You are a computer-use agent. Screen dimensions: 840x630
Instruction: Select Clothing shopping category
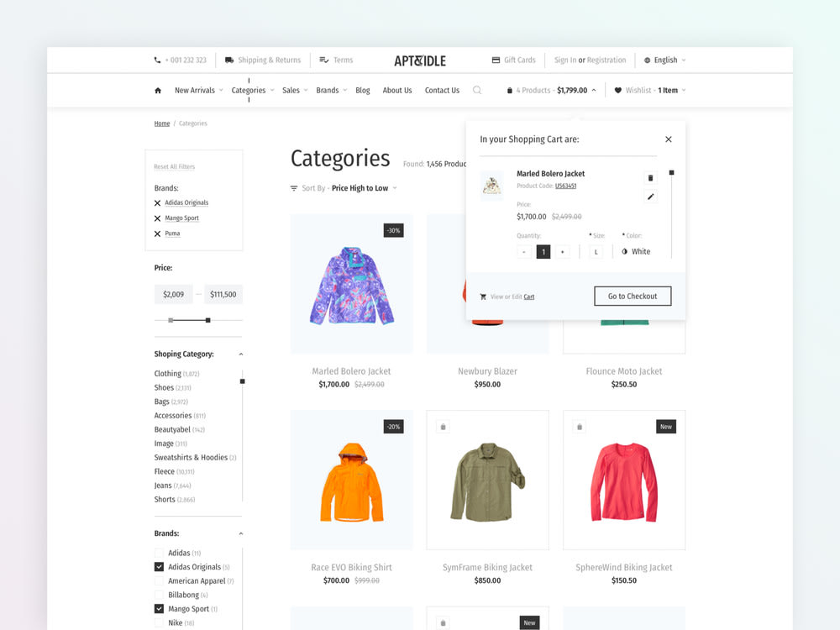coord(168,374)
